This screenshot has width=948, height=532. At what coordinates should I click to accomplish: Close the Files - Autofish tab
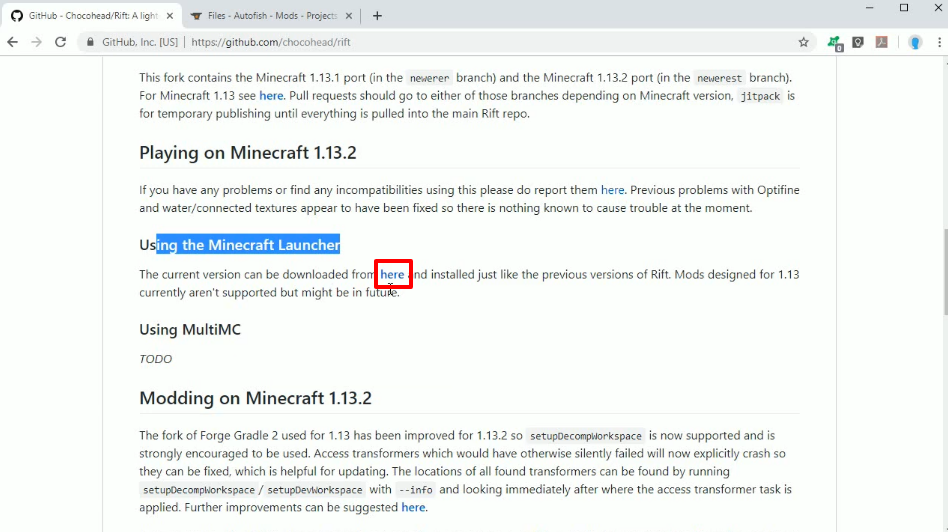tap(349, 16)
